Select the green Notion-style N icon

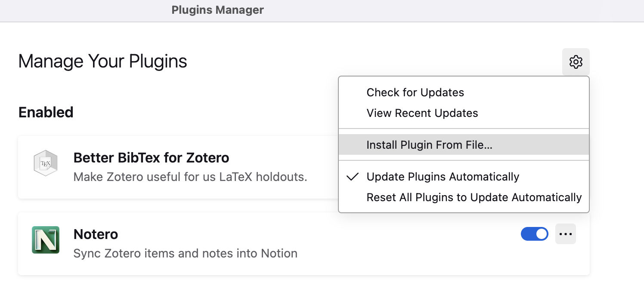(x=45, y=239)
